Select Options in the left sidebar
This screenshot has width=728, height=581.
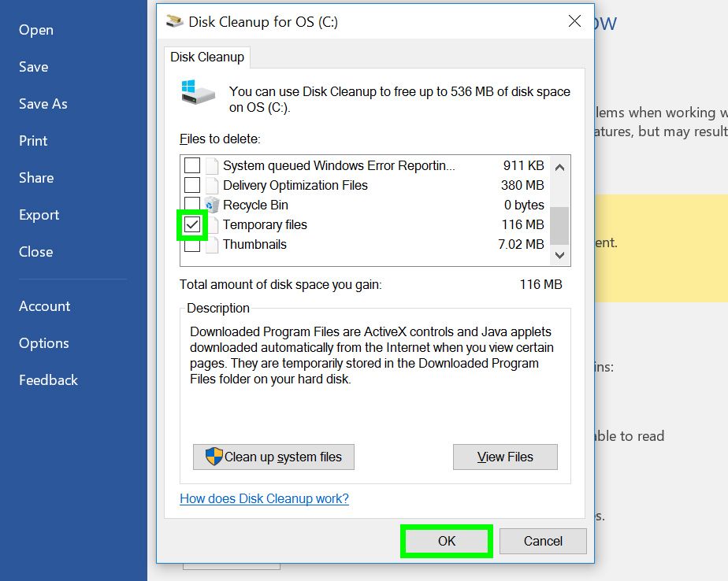coord(44,342)
